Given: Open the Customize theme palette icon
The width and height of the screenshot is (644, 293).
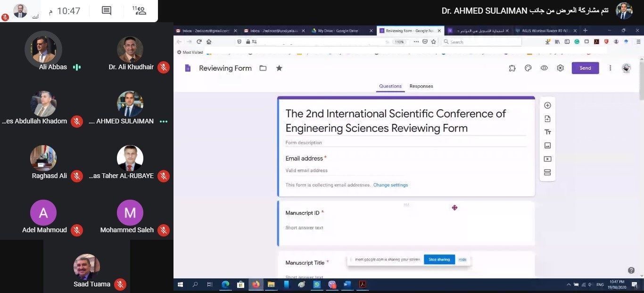Looking at the screenshot, I should coord(528,68).
